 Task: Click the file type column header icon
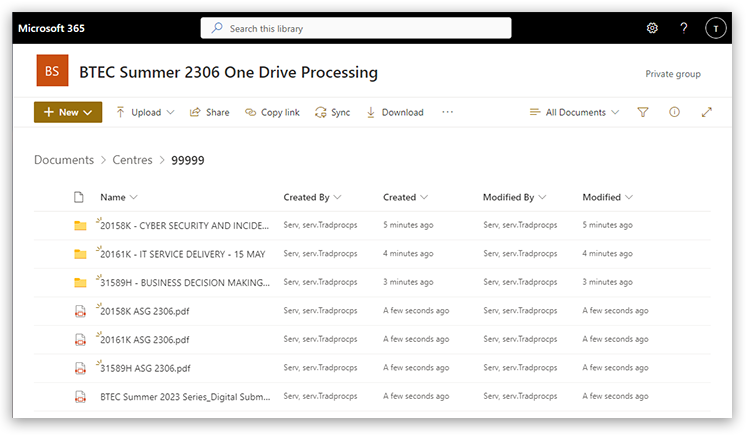click(80, 197)
